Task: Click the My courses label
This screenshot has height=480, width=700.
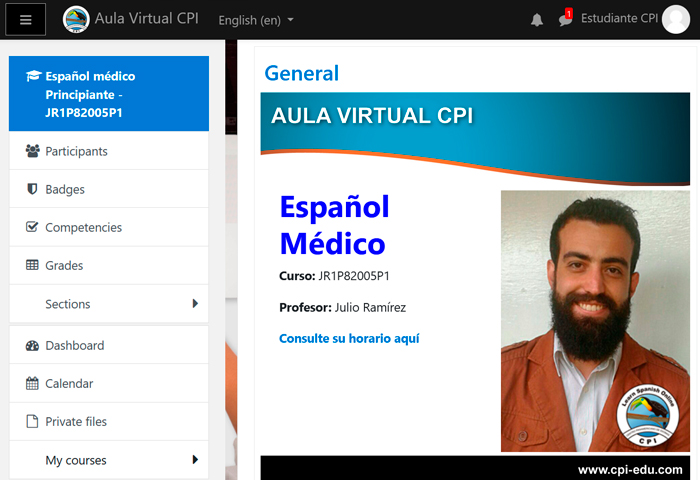Action: tap(76, 460)
